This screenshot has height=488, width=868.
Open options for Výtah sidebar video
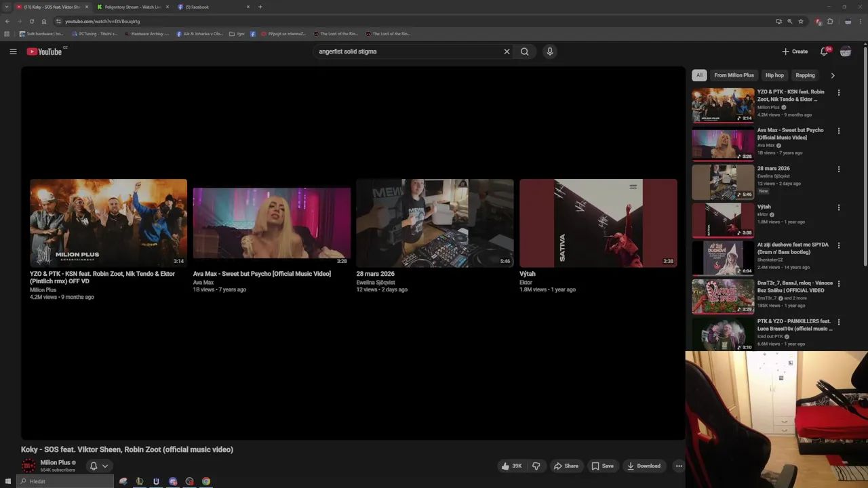tap(839, 207)
